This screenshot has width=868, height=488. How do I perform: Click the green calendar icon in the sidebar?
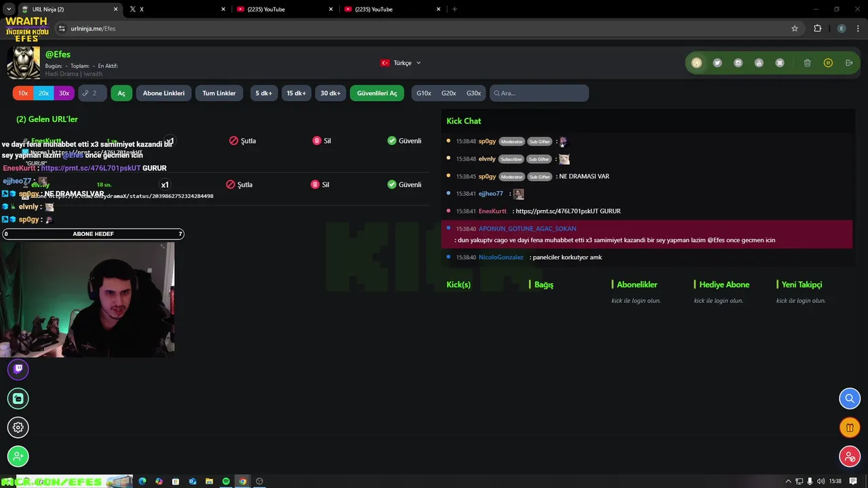(x=18, y=399)
